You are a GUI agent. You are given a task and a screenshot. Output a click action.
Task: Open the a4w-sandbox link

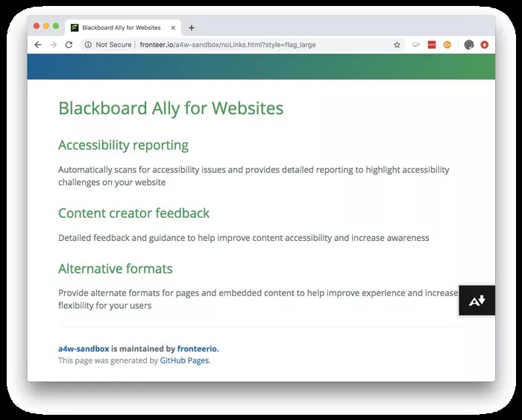point(84,348)
